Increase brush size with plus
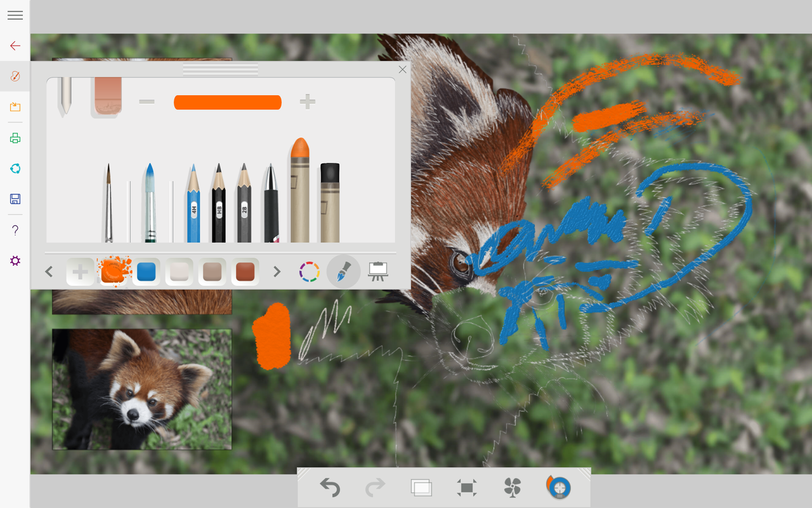Image resolution: width=812 pixels, height=508 pixels. pos(308,102)
